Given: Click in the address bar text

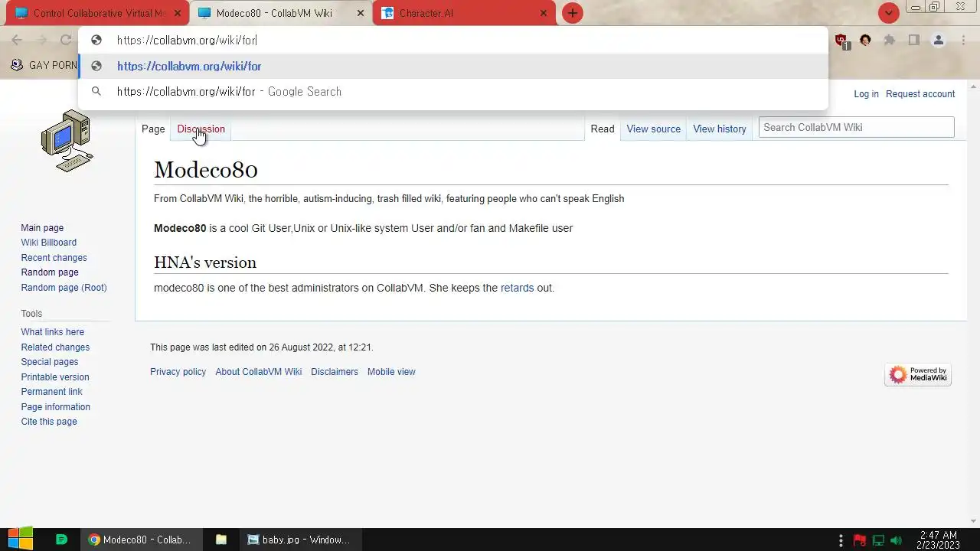Looking at the screenshot, I should 187,41.
